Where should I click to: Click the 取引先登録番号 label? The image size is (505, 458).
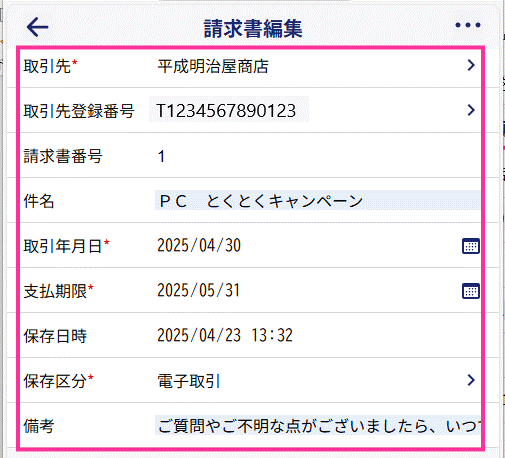pyautogui.click(x=79, y=111)
